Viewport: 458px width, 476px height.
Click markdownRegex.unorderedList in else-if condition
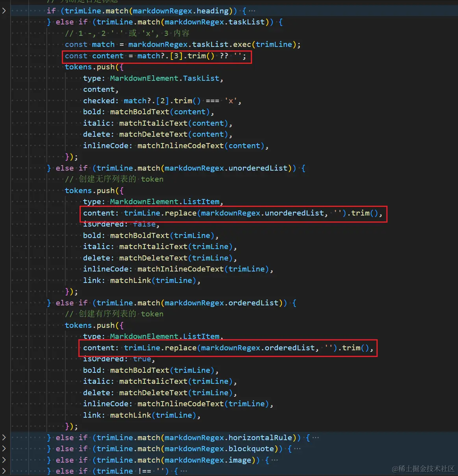tap(226, 168)
